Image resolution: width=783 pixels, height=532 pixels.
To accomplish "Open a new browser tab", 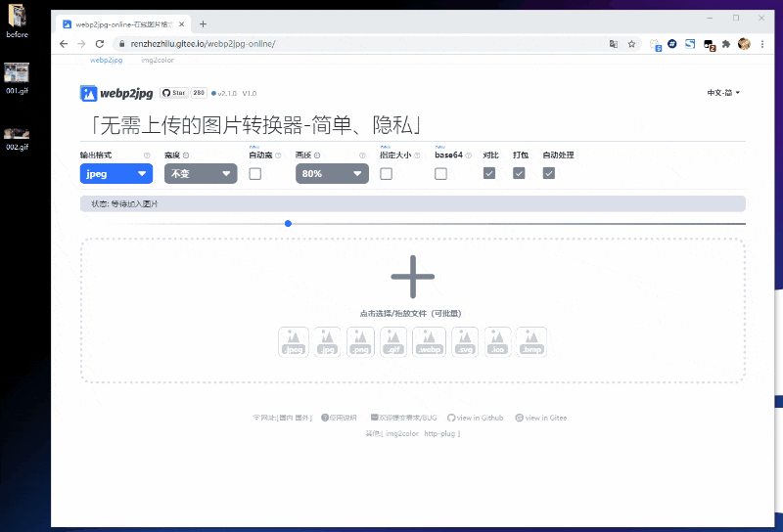I will (x=203, y=23).
